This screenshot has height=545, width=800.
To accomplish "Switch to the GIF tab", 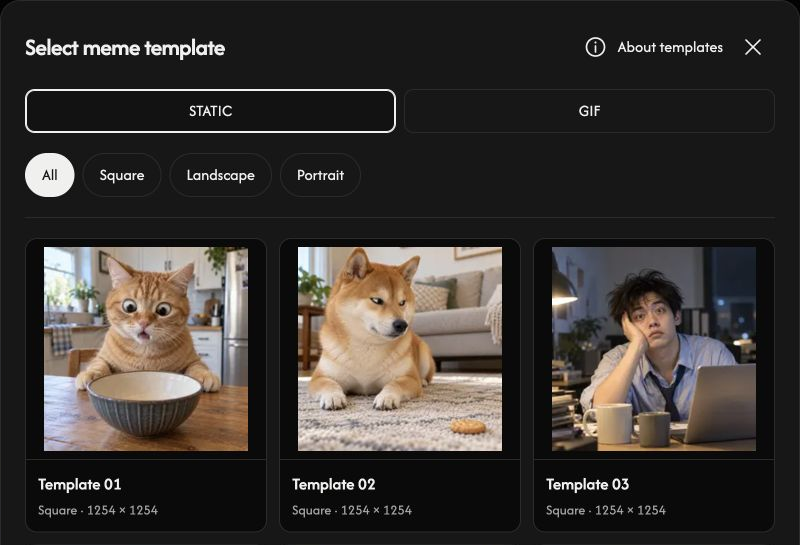I will (x=589, y=111).
